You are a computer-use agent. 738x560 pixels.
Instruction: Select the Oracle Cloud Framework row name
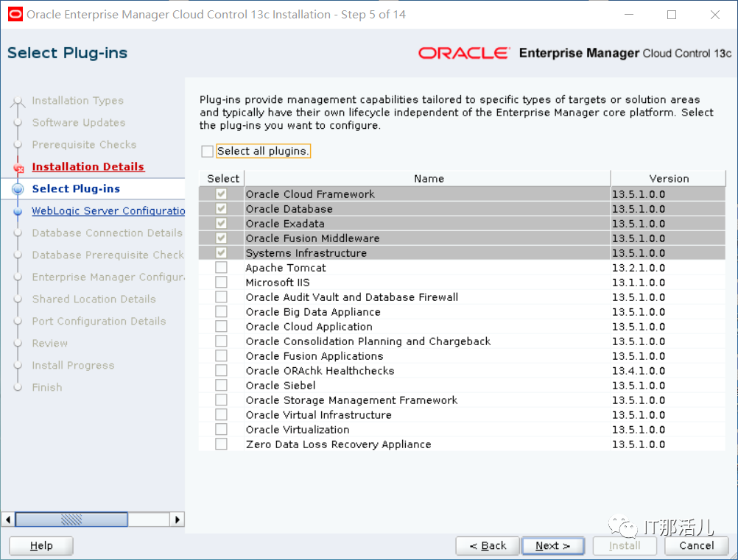point(310,194)
